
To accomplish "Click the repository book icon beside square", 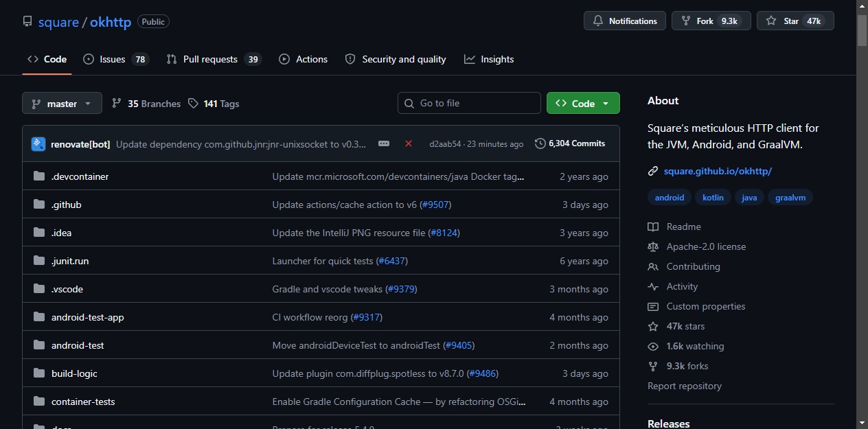I will [27, 22].
